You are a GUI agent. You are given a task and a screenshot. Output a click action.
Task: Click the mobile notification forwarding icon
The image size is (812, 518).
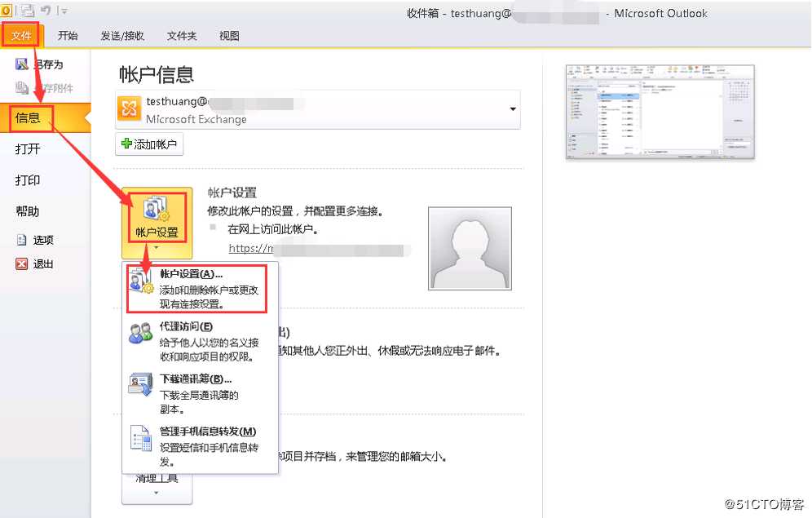(140, 438)
